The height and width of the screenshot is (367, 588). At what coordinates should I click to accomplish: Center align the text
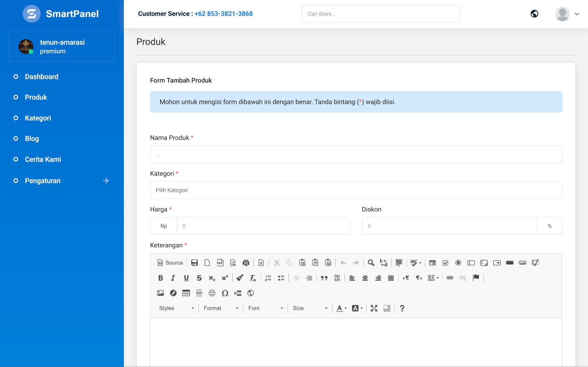[x=365, y=278]
